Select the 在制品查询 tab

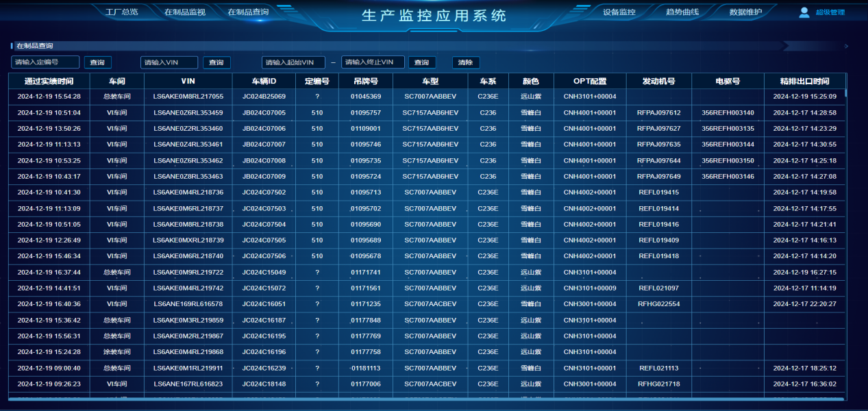(248, 12)
